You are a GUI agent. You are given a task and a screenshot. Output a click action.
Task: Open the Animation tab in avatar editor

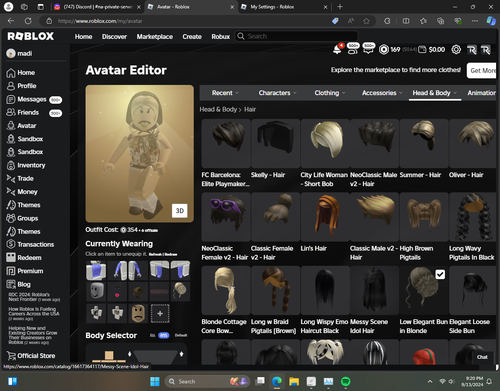[x=481, y=93]
